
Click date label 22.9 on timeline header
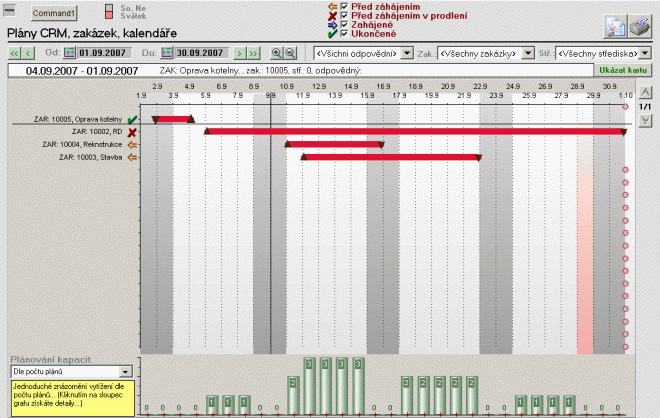pos(480,86)
